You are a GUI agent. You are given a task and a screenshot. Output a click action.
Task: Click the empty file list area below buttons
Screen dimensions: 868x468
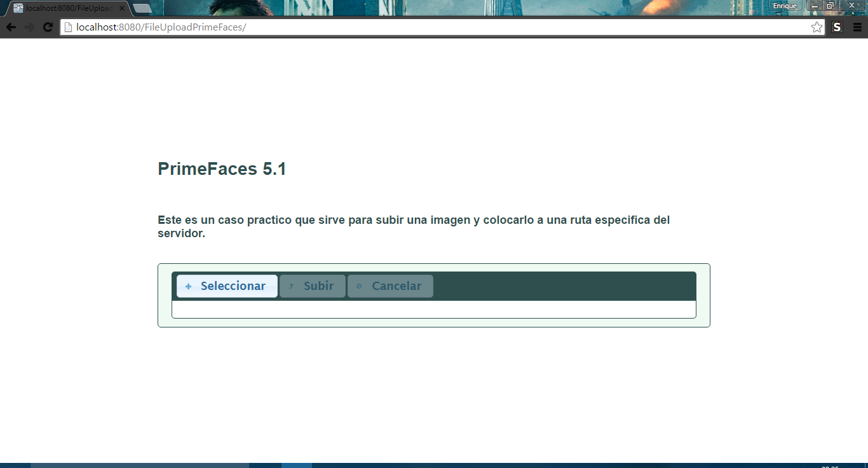pyautogui.click(x=434, y=309)
